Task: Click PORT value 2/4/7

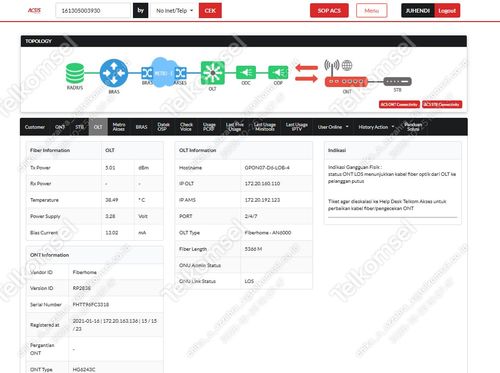Action: (251, 216)
